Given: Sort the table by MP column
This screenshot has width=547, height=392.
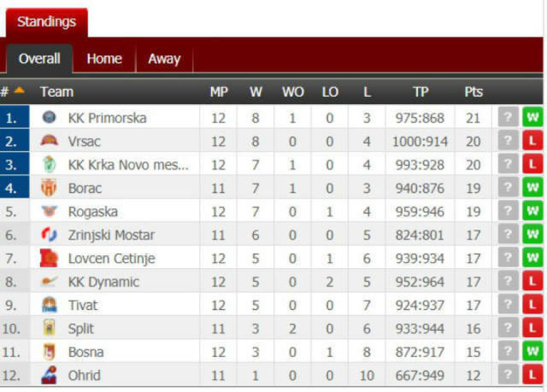Looking at the screenshot, I should click(x=218, y=91).
